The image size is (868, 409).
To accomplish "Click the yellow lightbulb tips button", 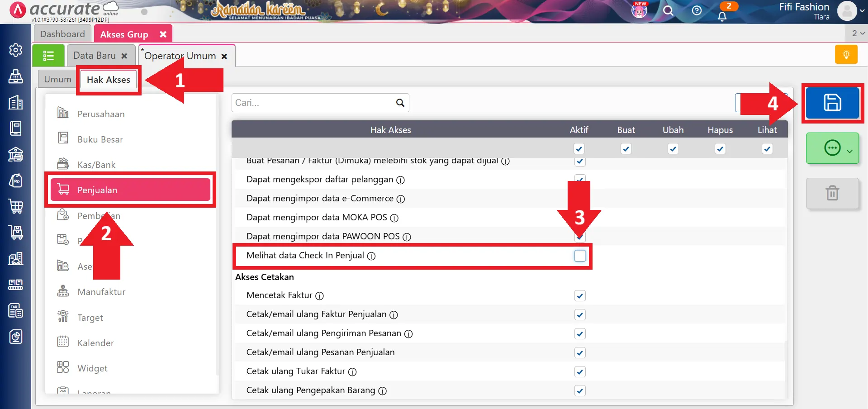I will pos(846,55).
